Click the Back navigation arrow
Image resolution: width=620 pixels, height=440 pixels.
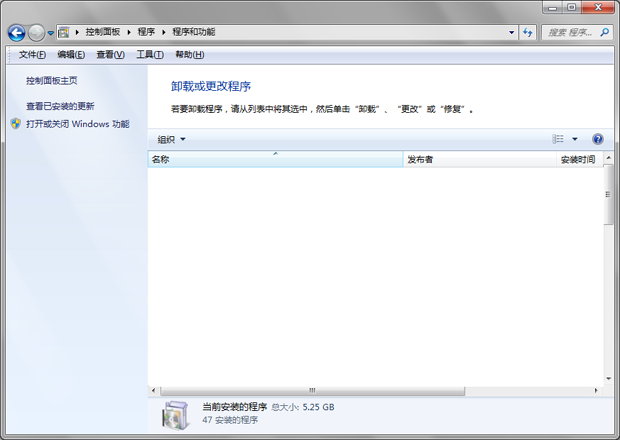(x=16, y=32)
